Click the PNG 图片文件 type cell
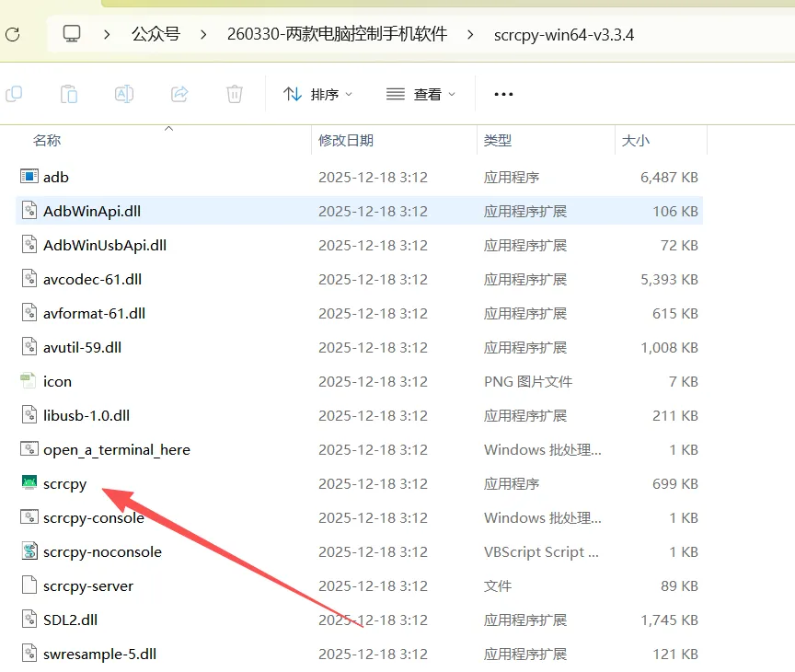Image resolution: width=795 pixels, height=672 pixels. click(528, 381)
